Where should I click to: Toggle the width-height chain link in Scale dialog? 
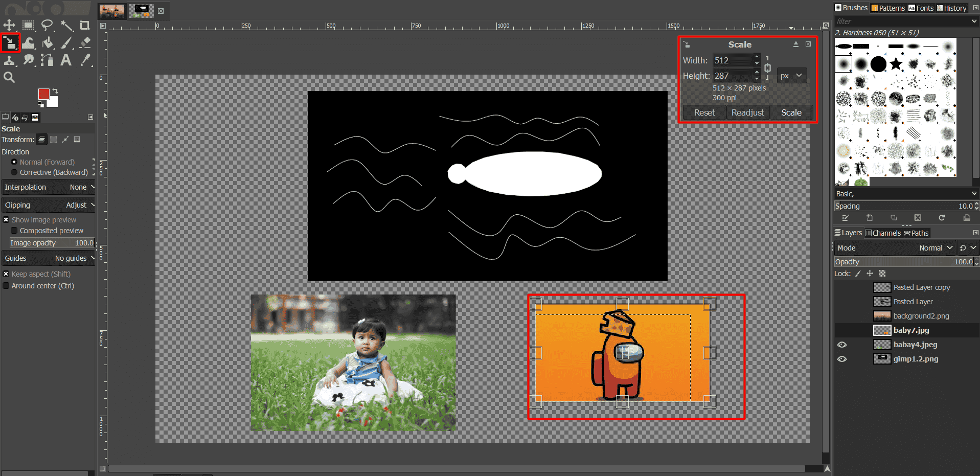767,68
